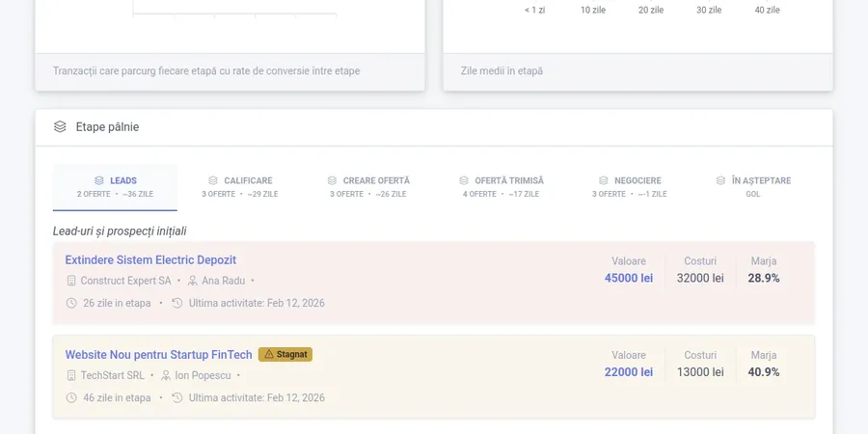The height and width of the screenshot is (434, 868).
Task: Select the Leads tab
Action: click(115, 187)
